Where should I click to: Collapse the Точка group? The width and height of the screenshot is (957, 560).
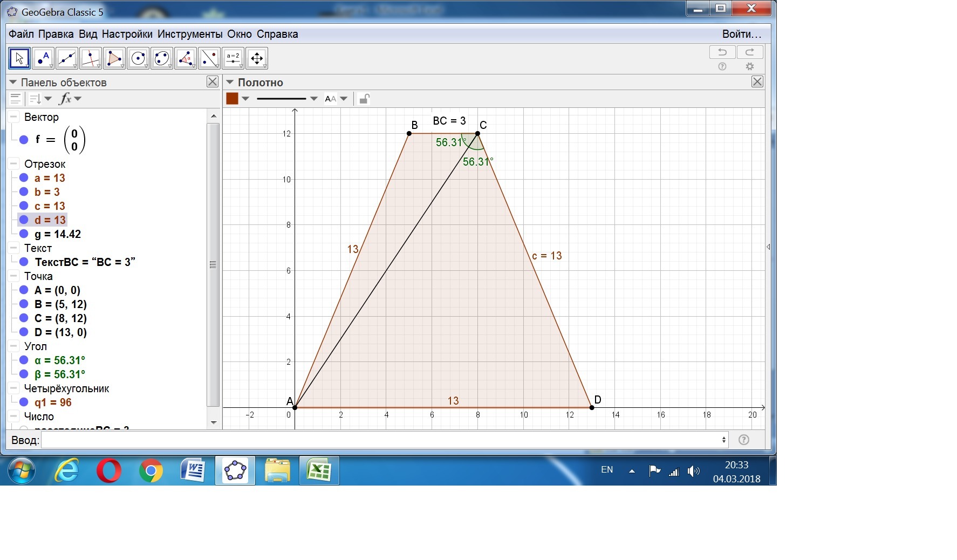click(x=14, y=276)
